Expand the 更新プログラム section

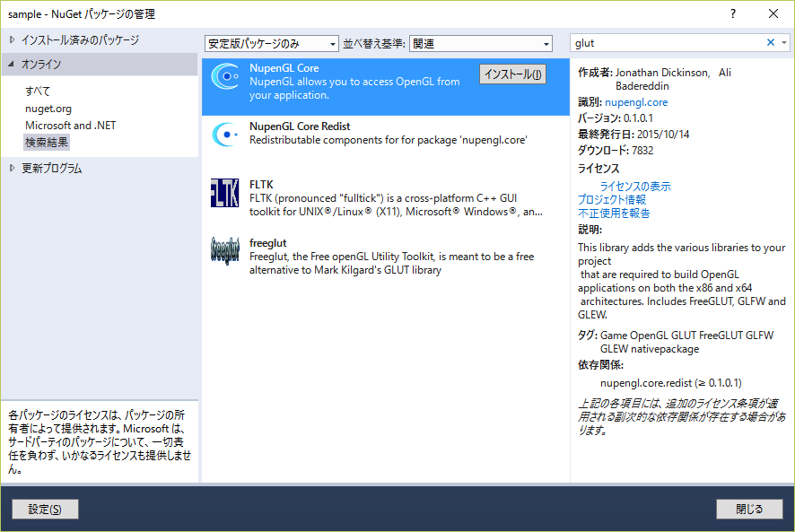click(13, 168)
